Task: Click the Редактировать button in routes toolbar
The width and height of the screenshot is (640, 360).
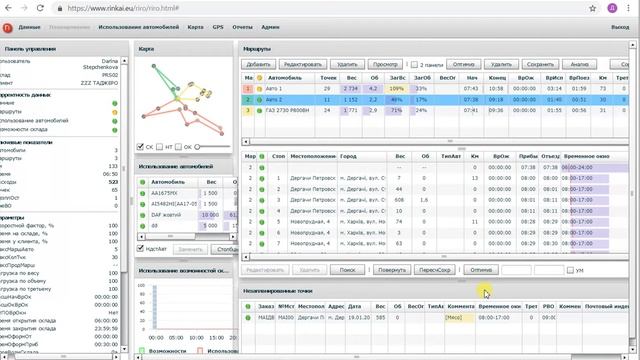Action: tap(303, 64)
